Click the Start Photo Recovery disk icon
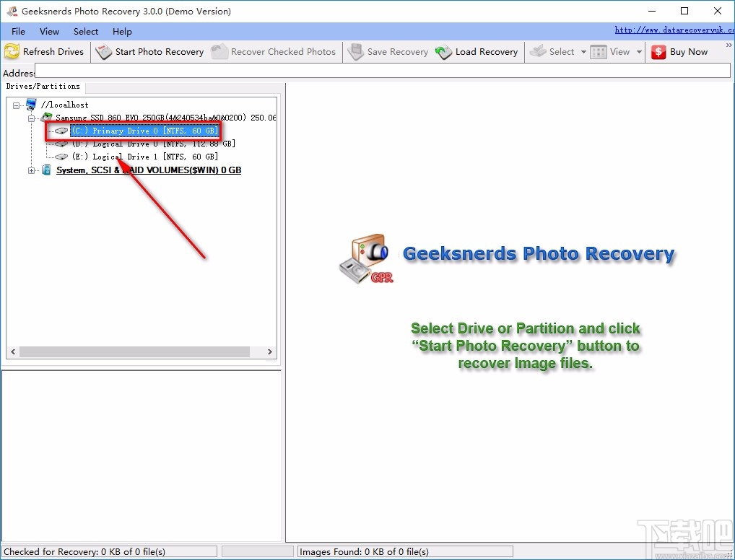 tap(103, 51)
